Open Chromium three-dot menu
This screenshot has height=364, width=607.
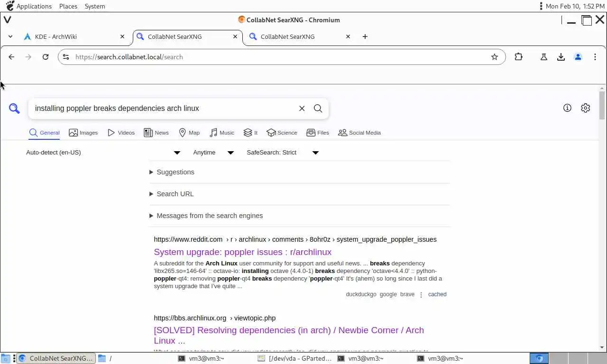pyautogui.click(x=595, y=57)
